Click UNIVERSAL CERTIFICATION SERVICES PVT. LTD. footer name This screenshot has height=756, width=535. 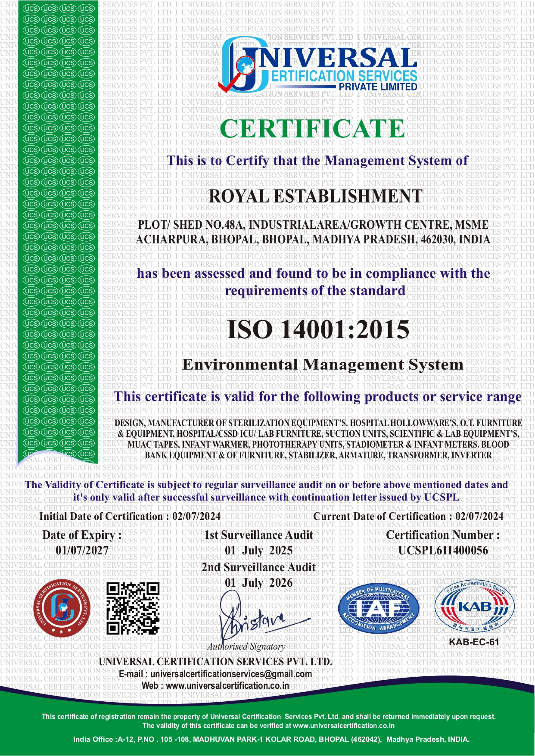pyautogui.click(x=216, y=662)
